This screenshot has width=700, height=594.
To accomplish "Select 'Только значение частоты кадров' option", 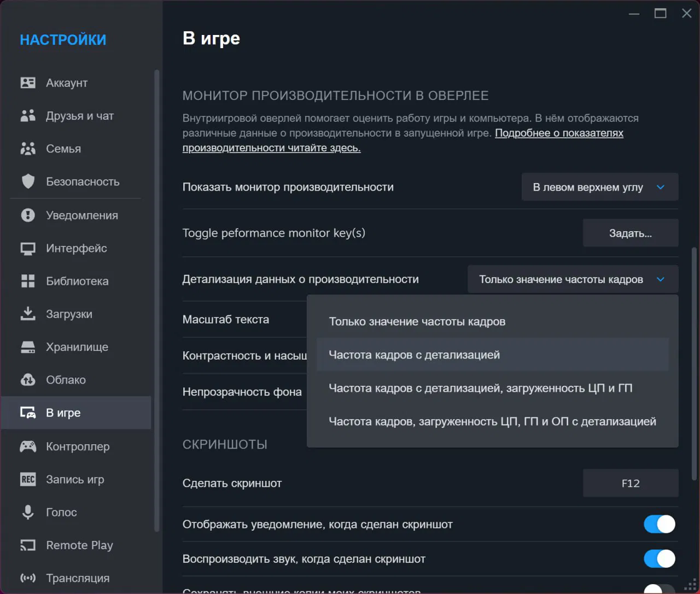I will click(x=417, y=321).
